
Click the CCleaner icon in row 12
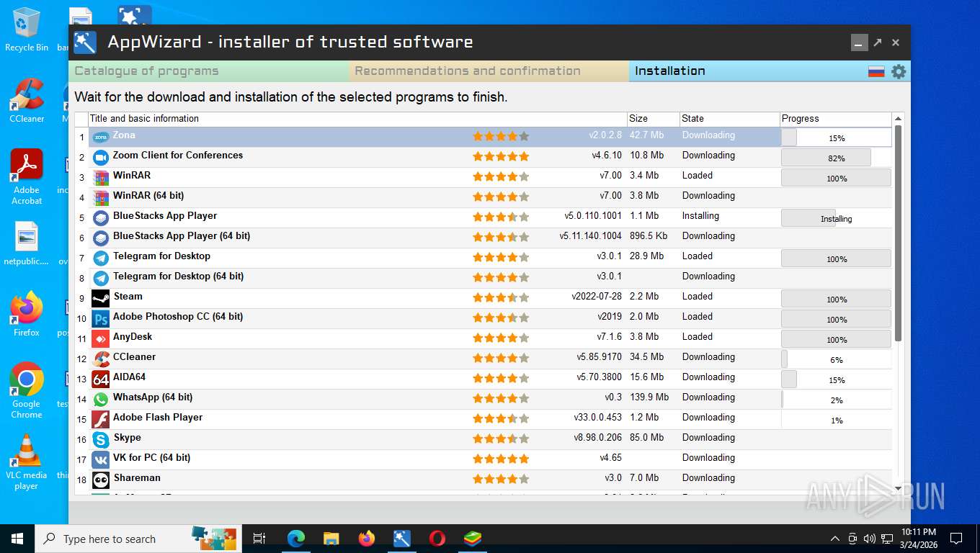(101, 359)
